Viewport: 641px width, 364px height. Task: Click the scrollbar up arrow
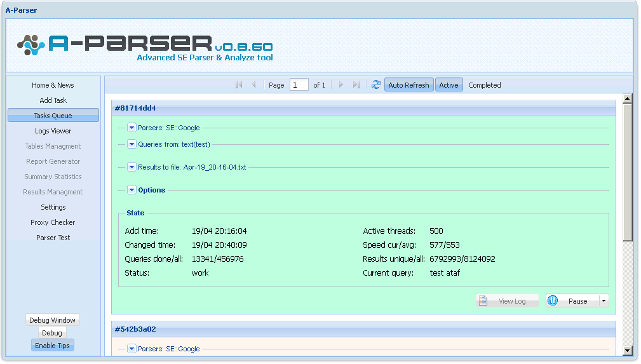tap(628, 98)
